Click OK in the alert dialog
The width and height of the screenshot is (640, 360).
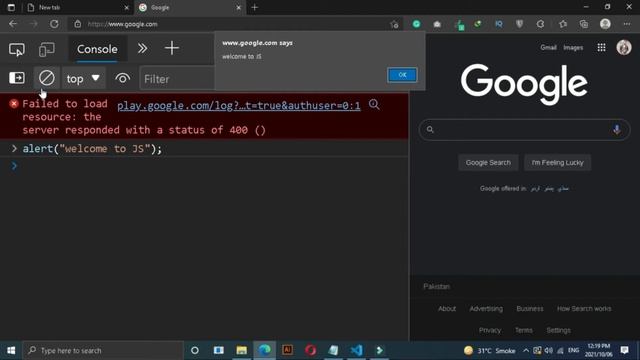(402, 75)
